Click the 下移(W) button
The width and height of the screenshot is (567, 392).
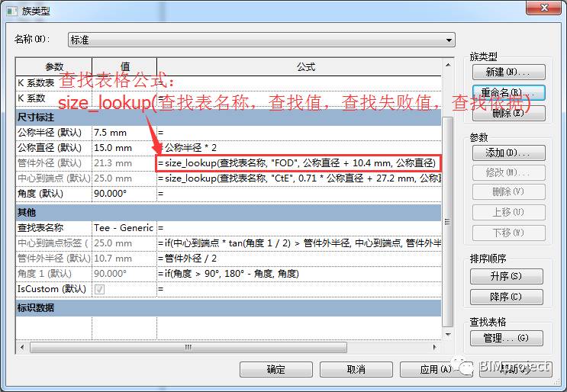[x=508, y=233]
